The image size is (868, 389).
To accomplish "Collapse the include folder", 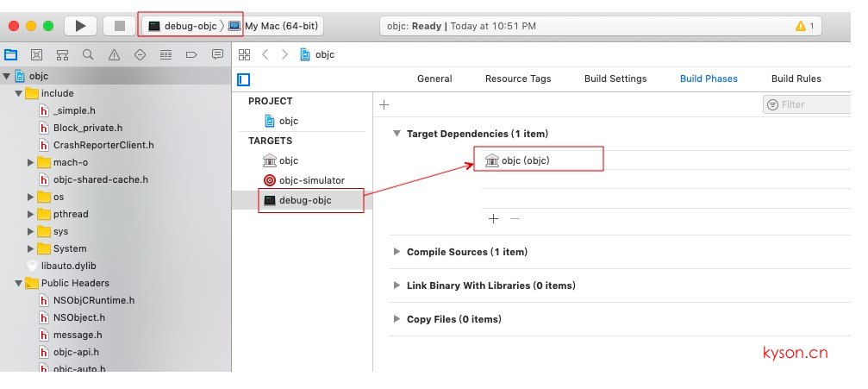I will coord(18,94).
